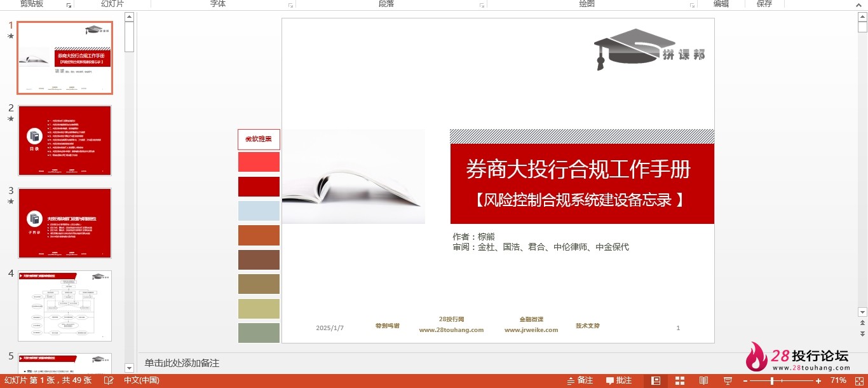
Task: Click the 拼课邦 graduation cap logo
Action: (x=649, y=49)
